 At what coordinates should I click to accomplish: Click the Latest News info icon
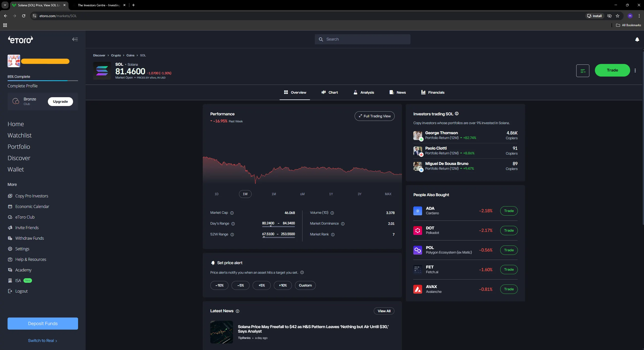238,311
